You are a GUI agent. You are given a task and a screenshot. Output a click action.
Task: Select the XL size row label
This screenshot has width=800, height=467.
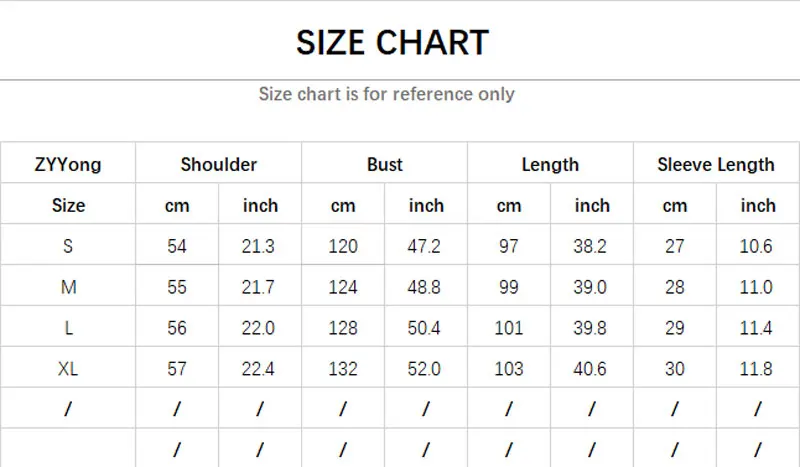pos(68,369)
